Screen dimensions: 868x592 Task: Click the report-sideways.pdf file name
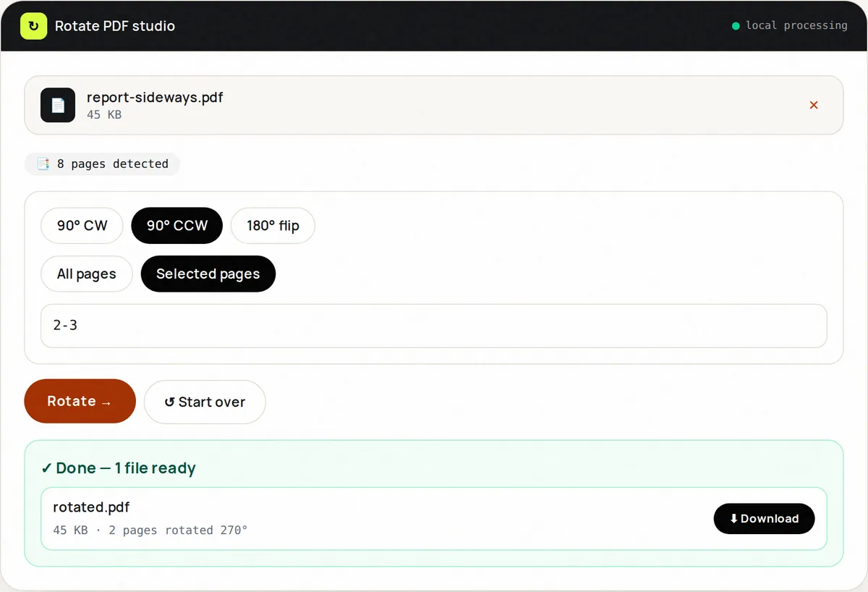pos(155,97)
